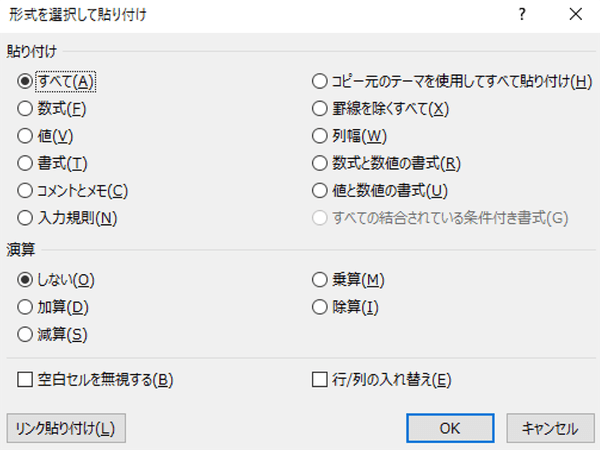Select 値(V) to paste values only

pyautogui.click(x=26, y=135)
